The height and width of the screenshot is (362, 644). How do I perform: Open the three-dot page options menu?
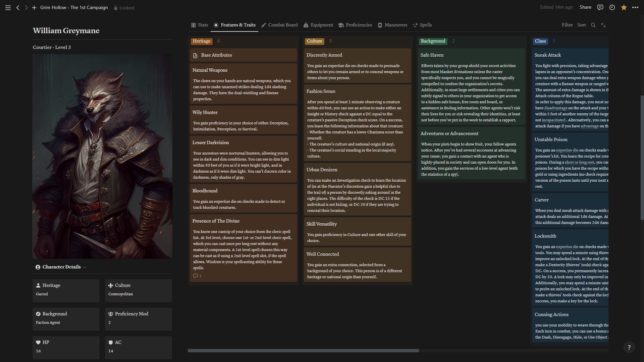point(635,7)
